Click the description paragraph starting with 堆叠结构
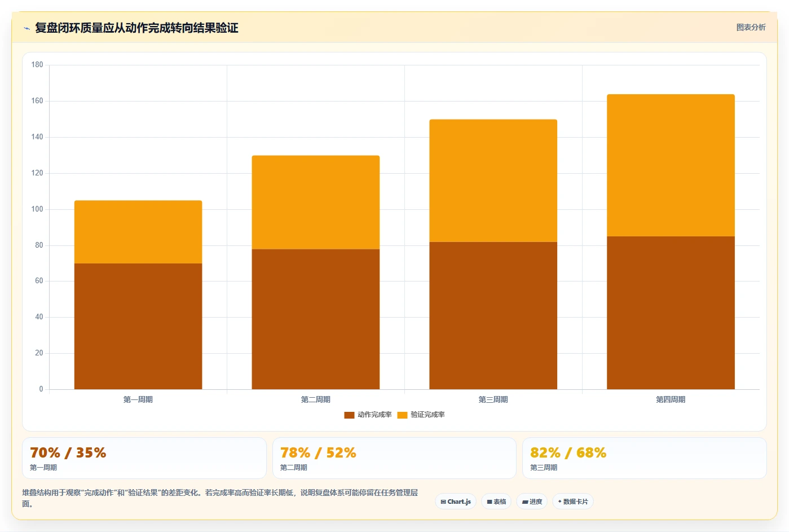 pos(220,498)
